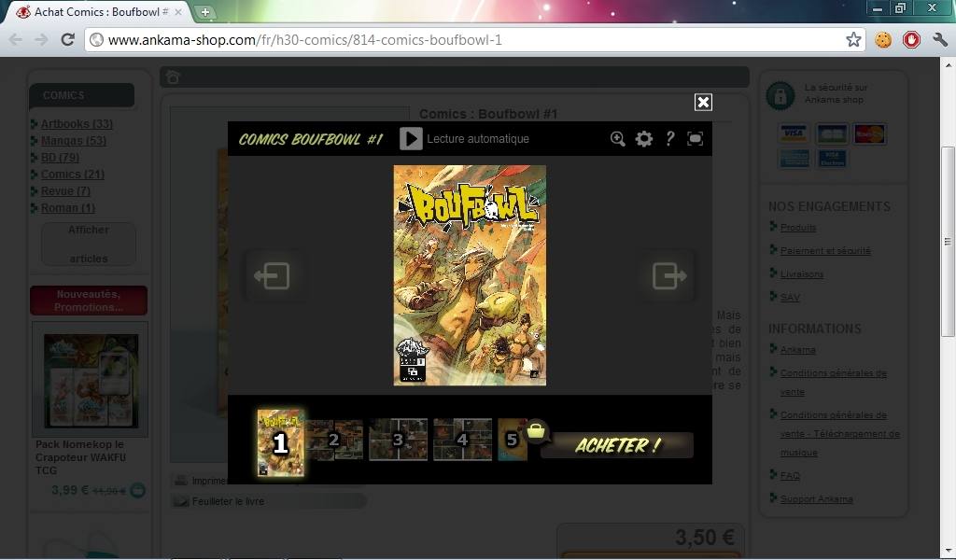Open the help question mark icon
The height and width of the screenshot is (560, 956).
(669, 139)
